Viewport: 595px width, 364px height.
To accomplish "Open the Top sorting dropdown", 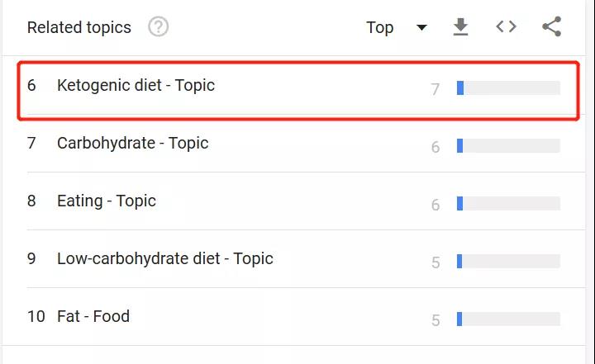I will point(380,27).
